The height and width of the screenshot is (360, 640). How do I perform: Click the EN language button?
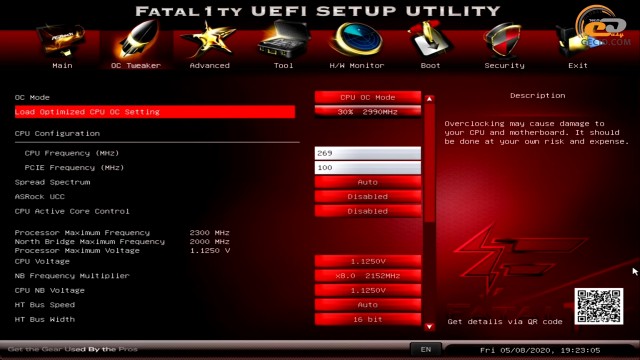point(426,349)
